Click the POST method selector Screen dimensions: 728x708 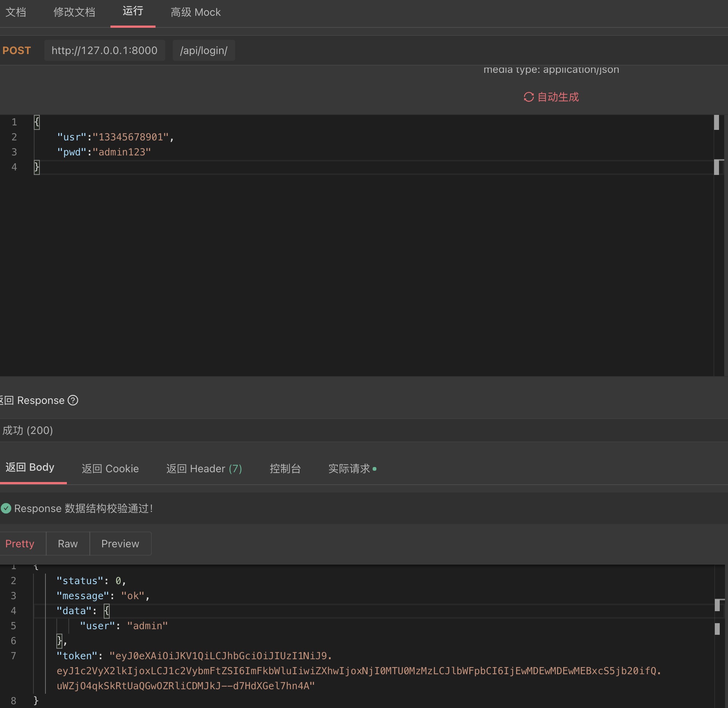(x=17, y=50)
